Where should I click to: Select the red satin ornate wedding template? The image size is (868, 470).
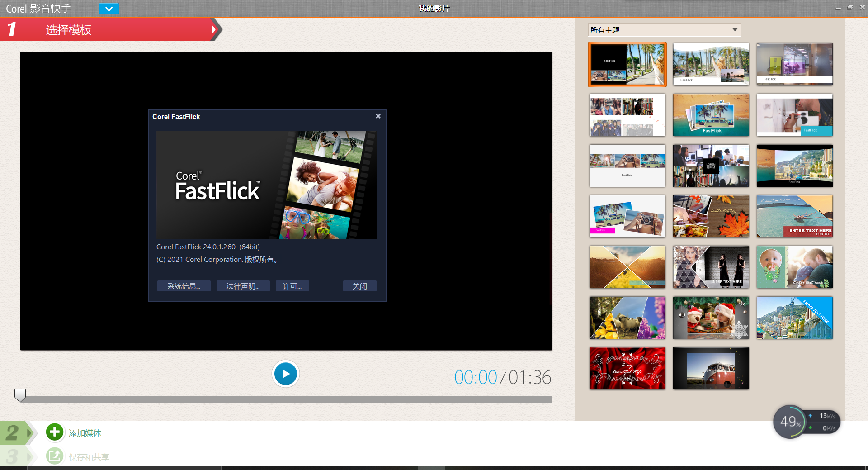click(627, 368)
